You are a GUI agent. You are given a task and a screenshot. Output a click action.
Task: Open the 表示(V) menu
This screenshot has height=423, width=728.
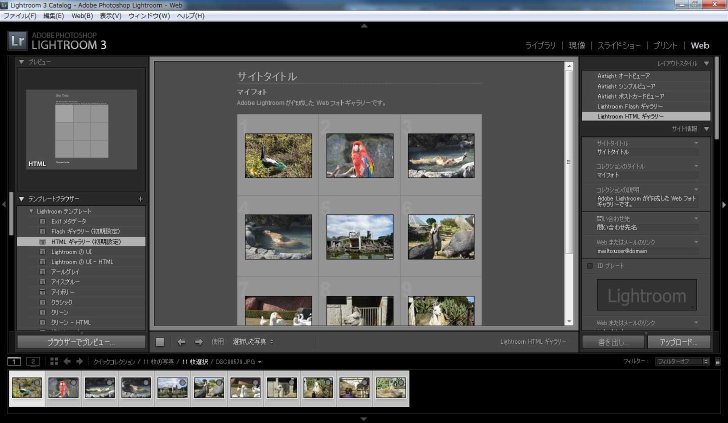click(110, 16)
